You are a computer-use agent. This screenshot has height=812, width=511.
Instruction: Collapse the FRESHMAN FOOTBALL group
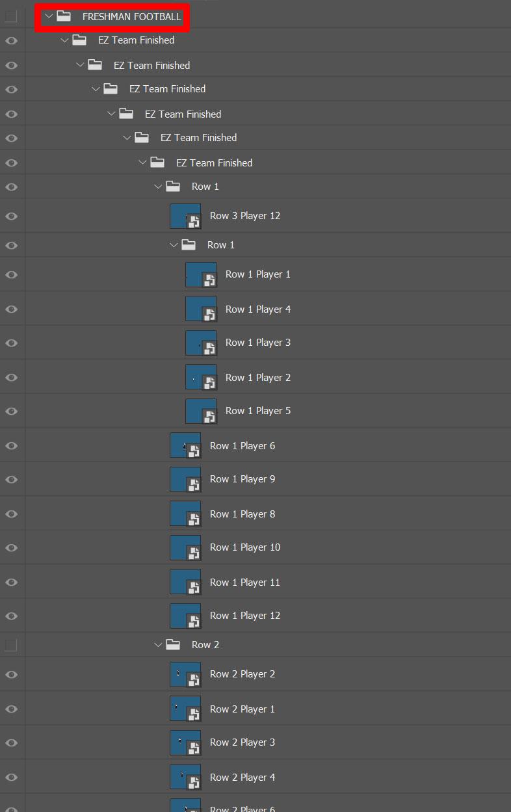click(49, 16)
